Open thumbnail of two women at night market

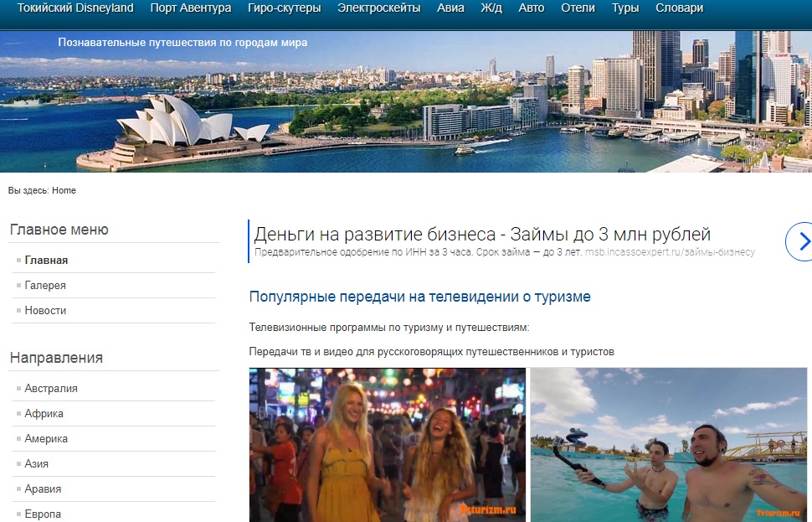click(387, 445)
